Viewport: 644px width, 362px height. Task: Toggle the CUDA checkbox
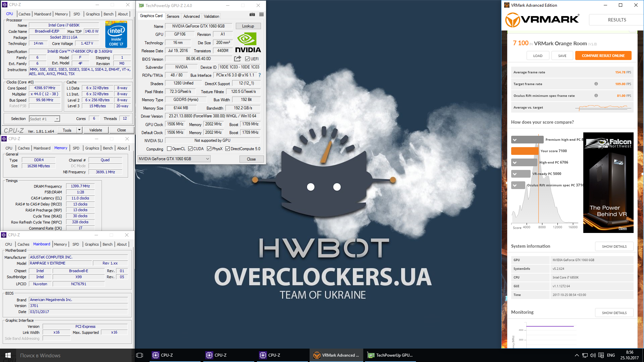tap(190, 149)
